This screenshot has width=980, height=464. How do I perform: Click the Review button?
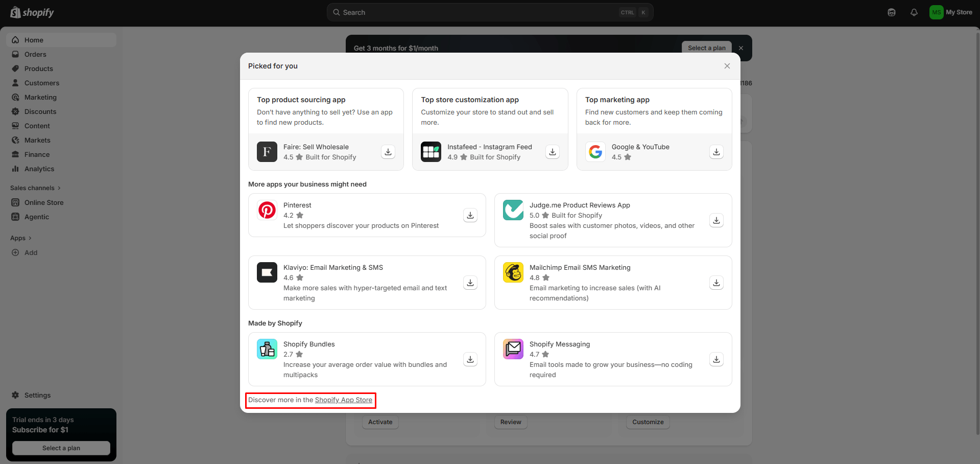(x=511, y=422)
